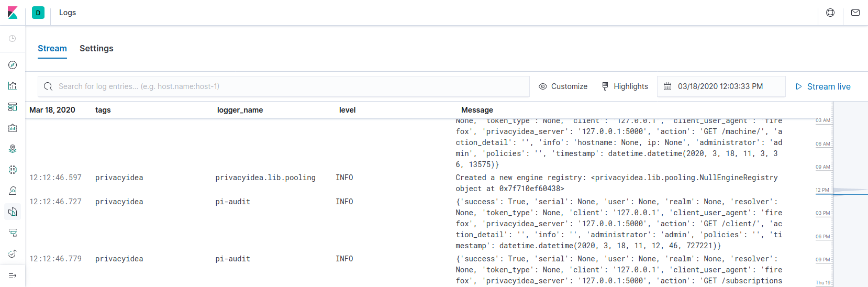Open APM icon in sidebar

13,233
